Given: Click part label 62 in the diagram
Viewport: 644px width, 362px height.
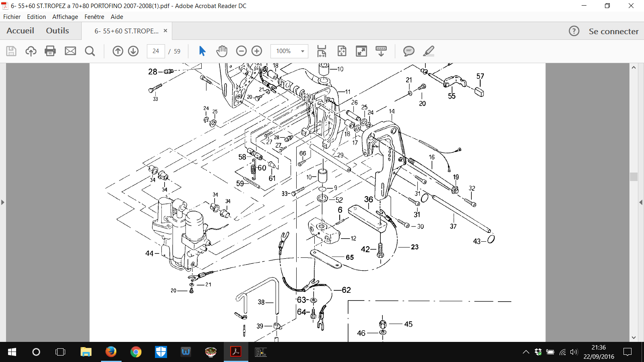Looking at the screenshot, I should (346, 290).
